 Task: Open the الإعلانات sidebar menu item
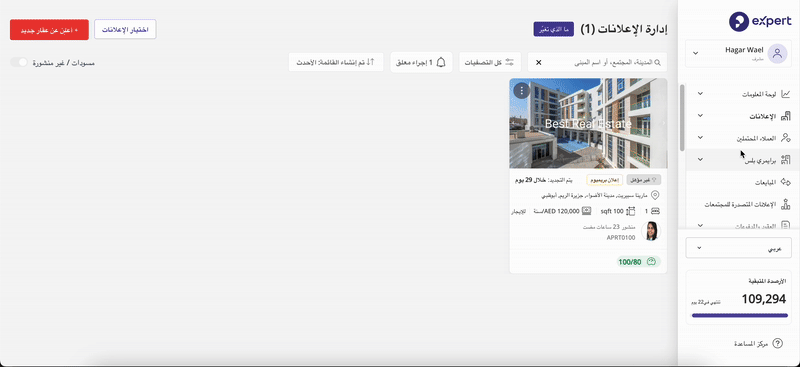[743, 116]
